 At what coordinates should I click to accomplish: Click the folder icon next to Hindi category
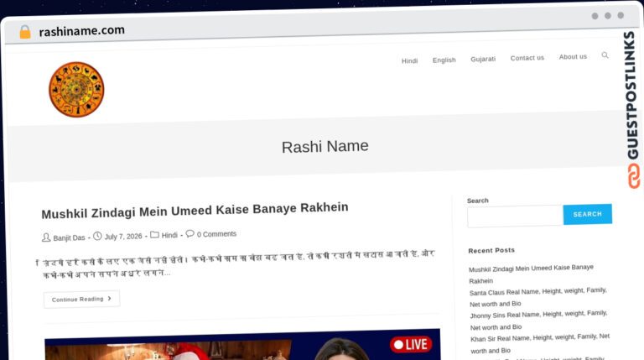[x=154, y=235]
